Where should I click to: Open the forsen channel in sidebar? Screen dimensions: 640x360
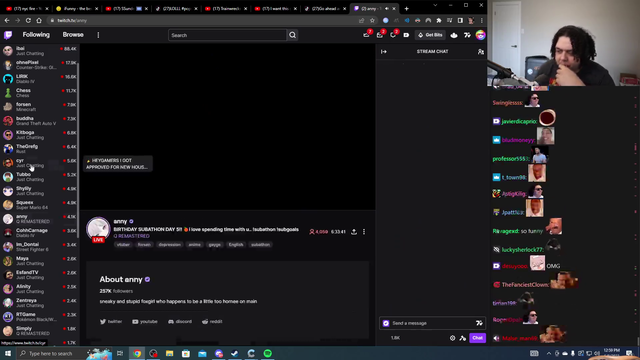[40, 107]
